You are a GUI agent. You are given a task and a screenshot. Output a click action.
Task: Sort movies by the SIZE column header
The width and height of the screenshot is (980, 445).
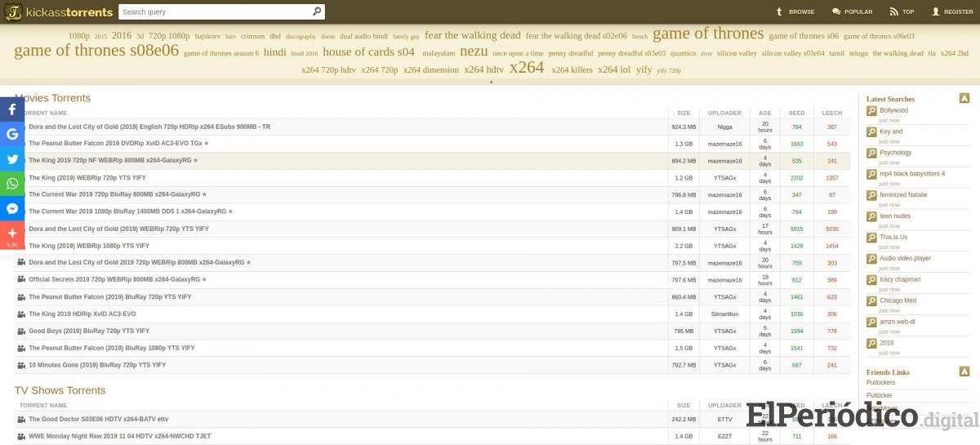tap(684, 113)
